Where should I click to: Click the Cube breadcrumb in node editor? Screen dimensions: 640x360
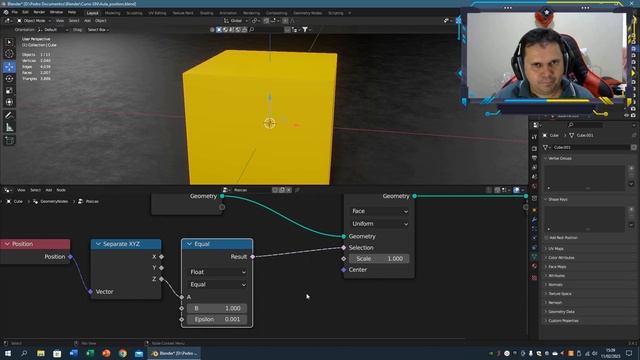click(14, 201)
